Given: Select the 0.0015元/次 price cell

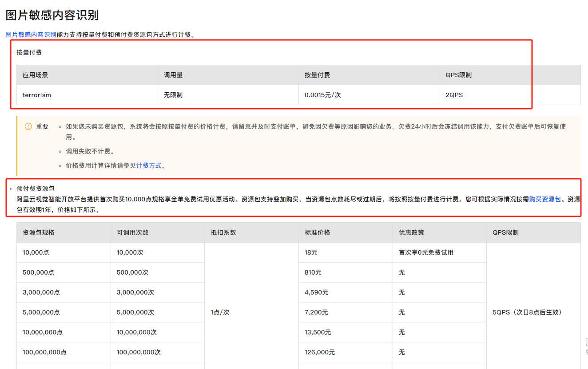Looking at the screenshot, I should click(x=369, y=95).
